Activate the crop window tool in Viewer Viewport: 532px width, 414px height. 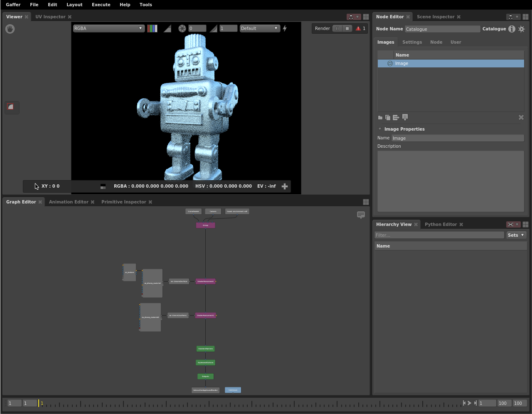tap(11, 107)
